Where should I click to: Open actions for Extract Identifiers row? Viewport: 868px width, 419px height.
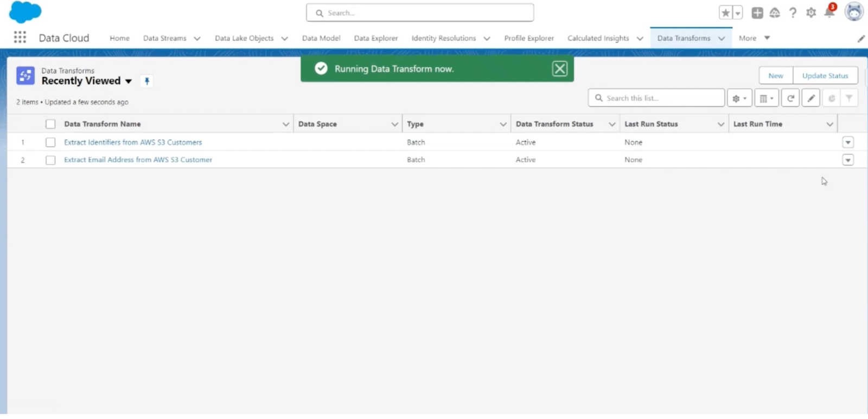click(x=848, y=142)
